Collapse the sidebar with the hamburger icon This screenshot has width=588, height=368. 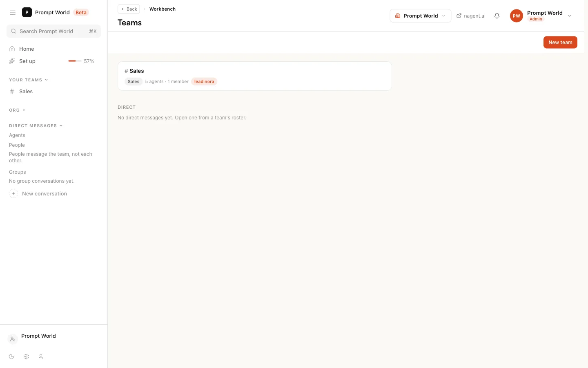13,12
